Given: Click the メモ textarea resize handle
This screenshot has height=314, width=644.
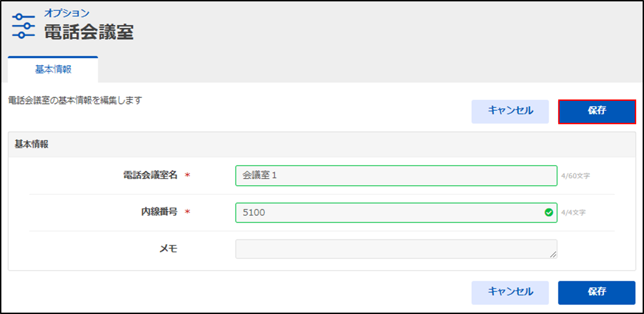Looking at the screenshot, I should click(x=554, y=255).
